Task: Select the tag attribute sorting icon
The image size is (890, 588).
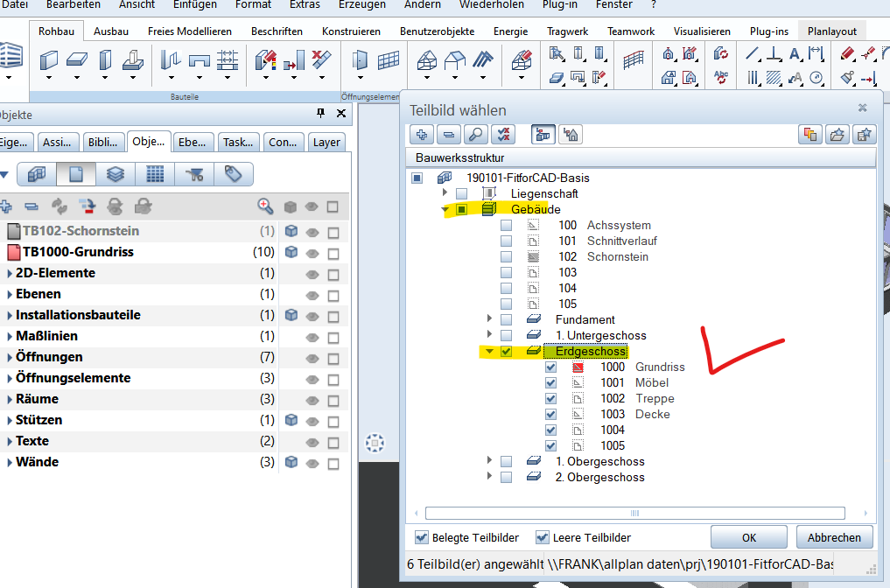Action: 233,174
